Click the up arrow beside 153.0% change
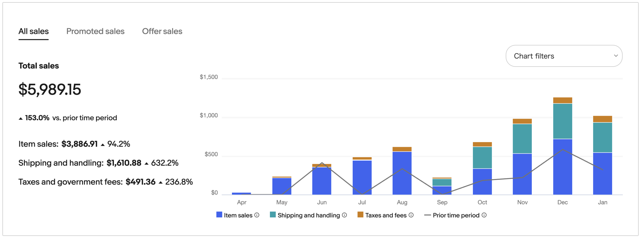Viewport: 644px width, 240px height. pos(21,118)
